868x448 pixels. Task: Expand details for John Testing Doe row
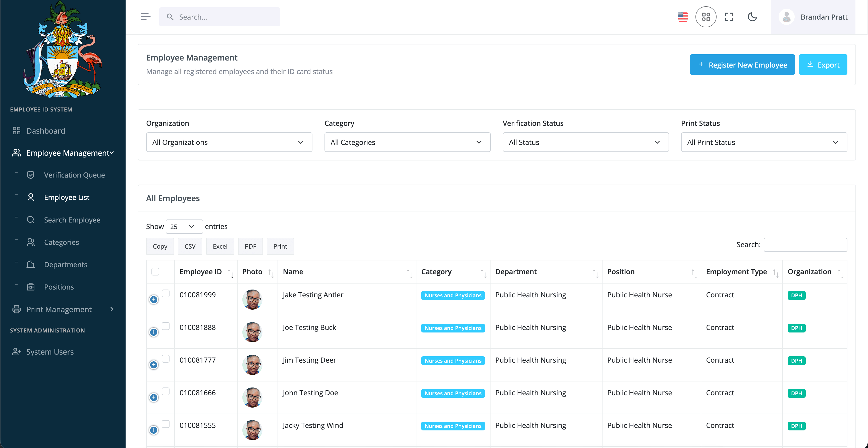click(154, 397)
